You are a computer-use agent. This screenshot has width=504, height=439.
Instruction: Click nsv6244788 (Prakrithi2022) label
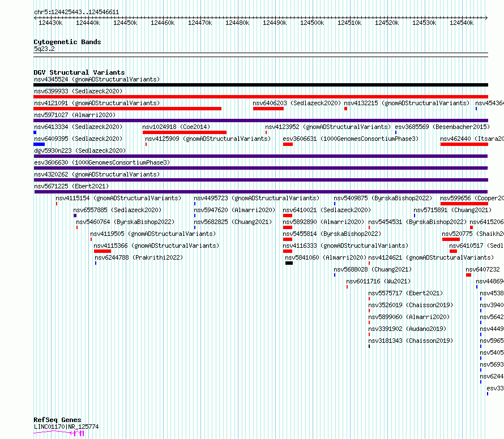pyautogui.click(x=139, y=257)
